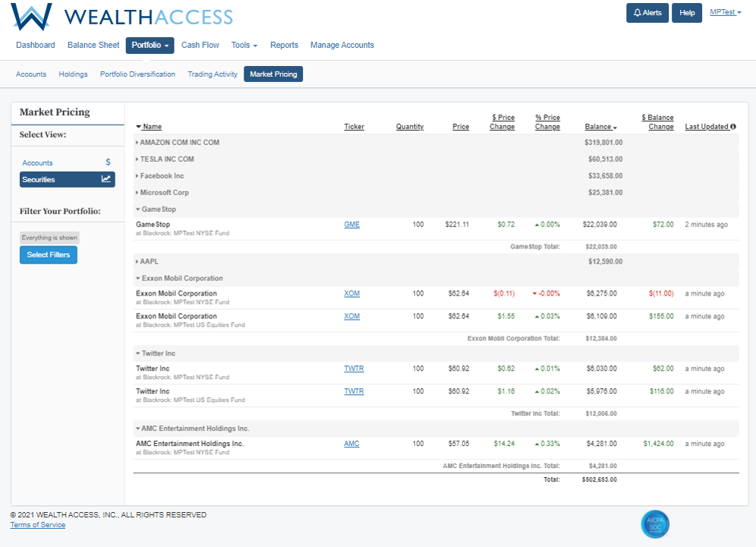
Task: Open the Balance Sheet page
Action: (x=93, y=45)
